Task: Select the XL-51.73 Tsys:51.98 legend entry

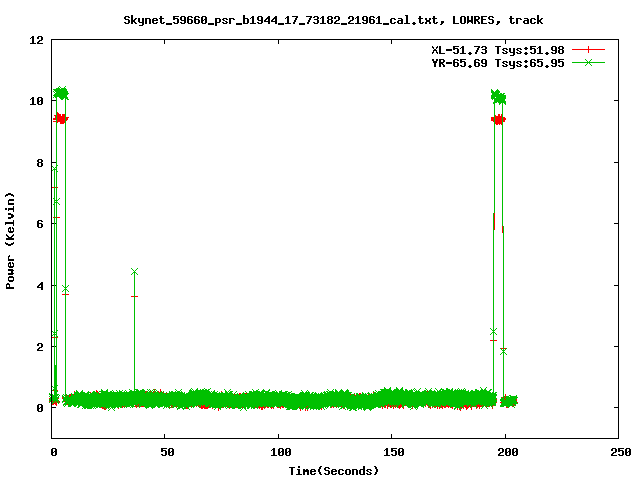Action: tap(498, 50)
